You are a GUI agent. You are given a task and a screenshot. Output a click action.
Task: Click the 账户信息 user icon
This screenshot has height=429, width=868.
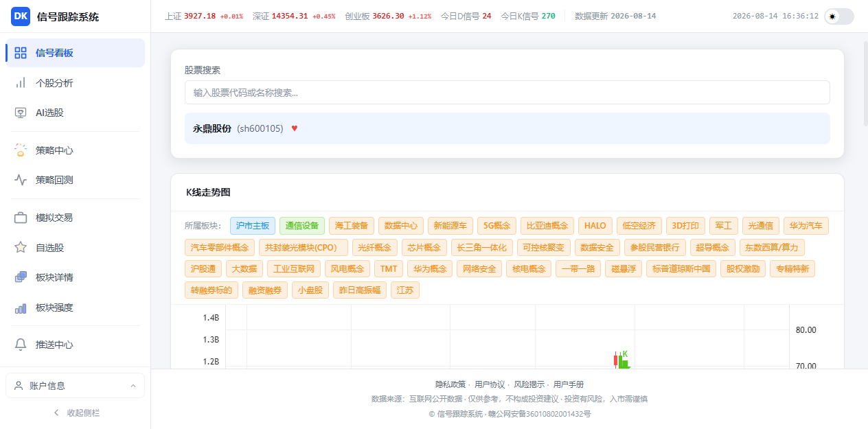pos(19,386)
